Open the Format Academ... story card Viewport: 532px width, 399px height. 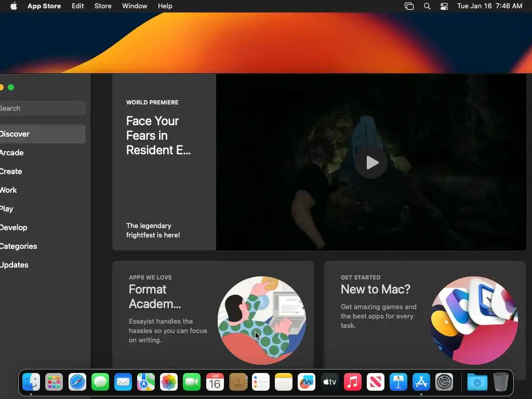coord(212,314)
